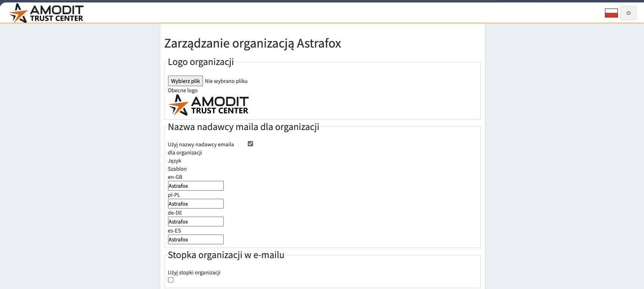644x289 pixels.
Task: Click the "Nazwa nadawcy maila dla organizacji" heading
Action: [243, 127]
